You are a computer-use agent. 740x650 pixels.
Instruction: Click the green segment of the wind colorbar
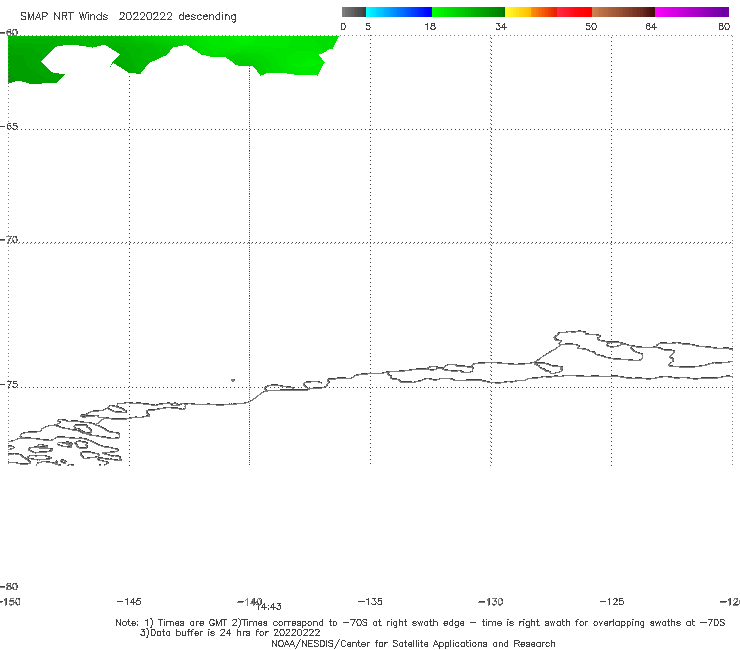pos(468,12)
